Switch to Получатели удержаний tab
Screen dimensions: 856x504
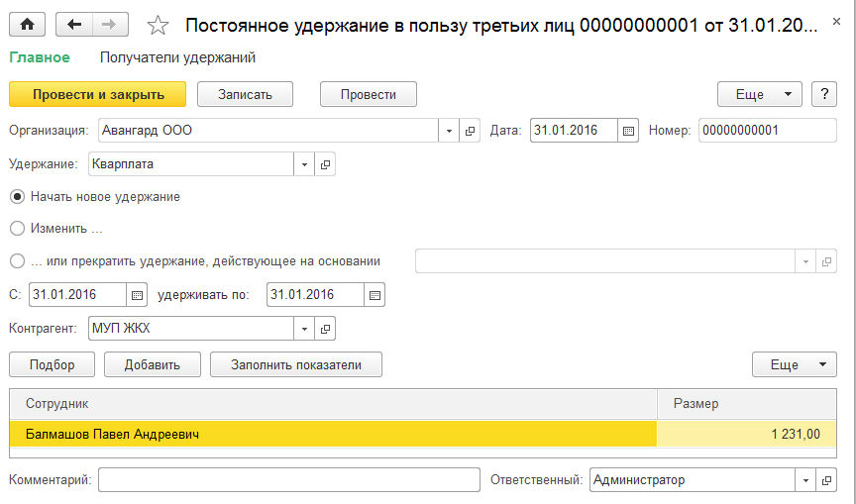[177, 57]
